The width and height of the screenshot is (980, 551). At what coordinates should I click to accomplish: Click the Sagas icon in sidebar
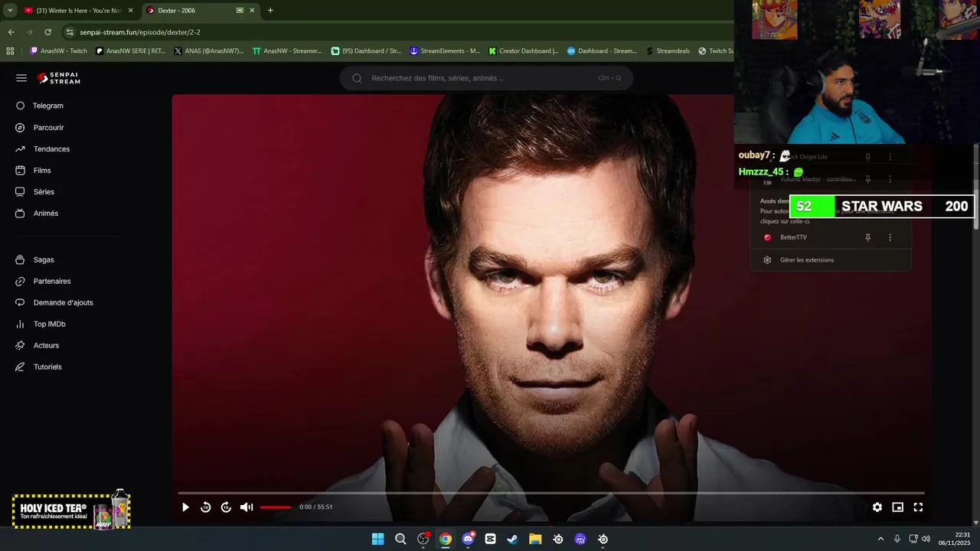tap(20, 260)
